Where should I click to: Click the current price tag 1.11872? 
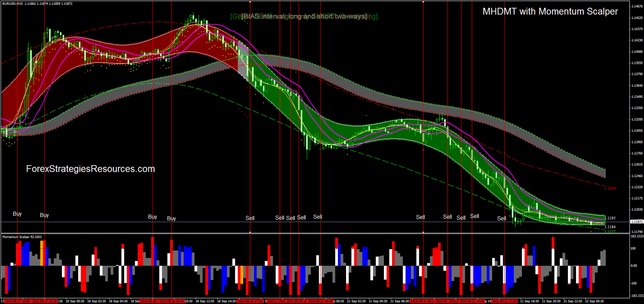637,221
